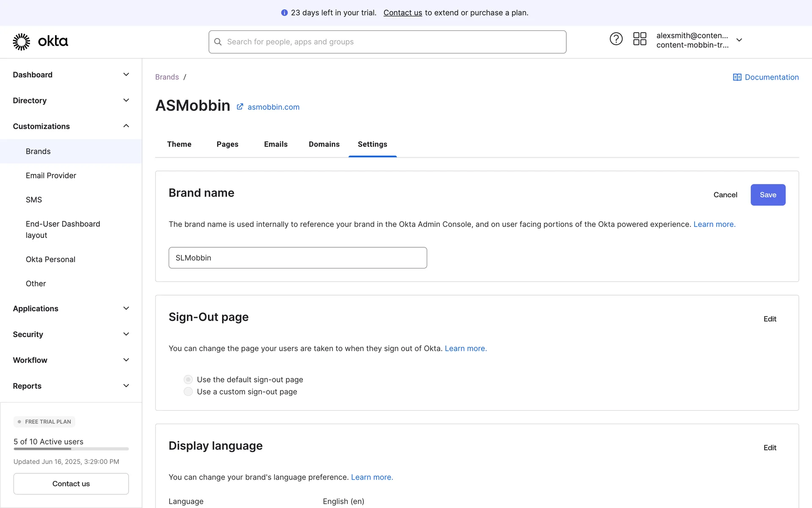Open Email Provider in the sidebar
Image resolution: width=812 pixels, height=508 pixels.
pyautogui.click(x=51, y=175)
